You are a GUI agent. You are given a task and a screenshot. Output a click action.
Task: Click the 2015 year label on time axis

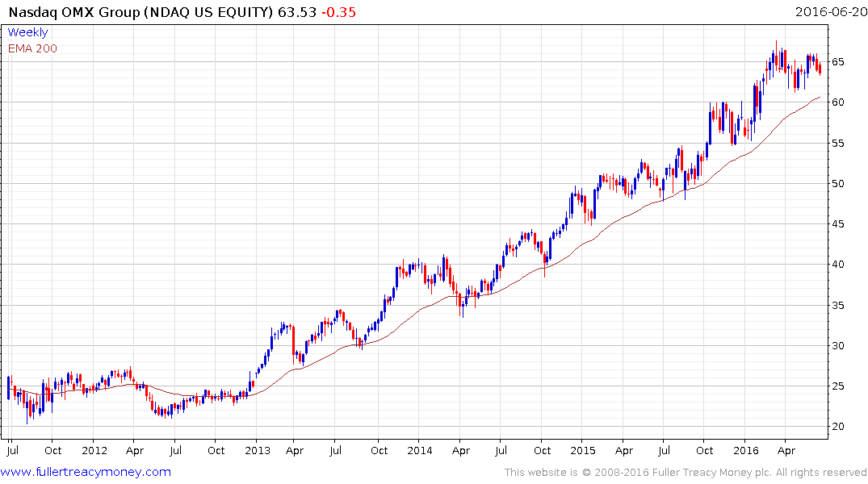coord(583,451)
